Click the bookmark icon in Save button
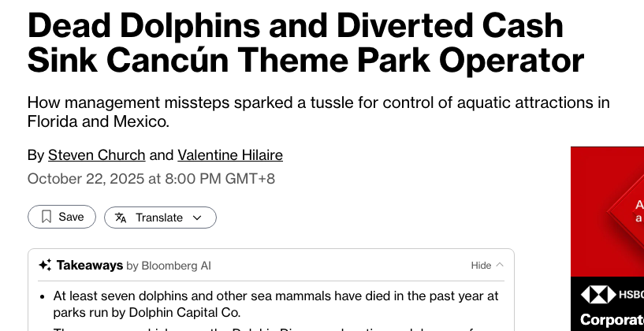 [x=47, y=217]
